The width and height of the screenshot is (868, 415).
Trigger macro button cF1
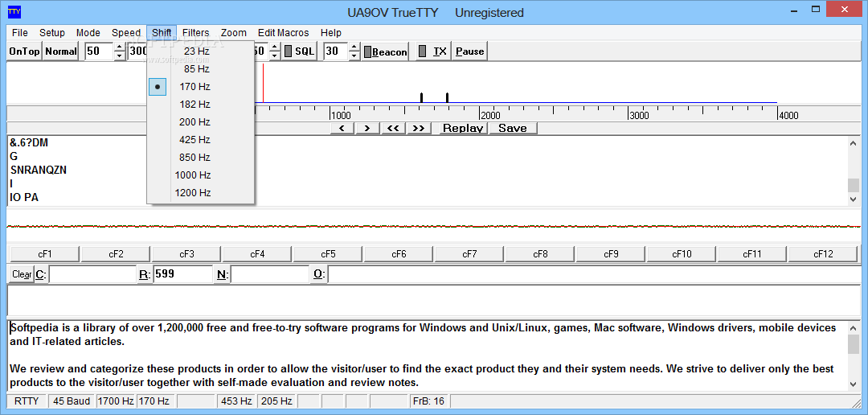click(x=45, y=254)
